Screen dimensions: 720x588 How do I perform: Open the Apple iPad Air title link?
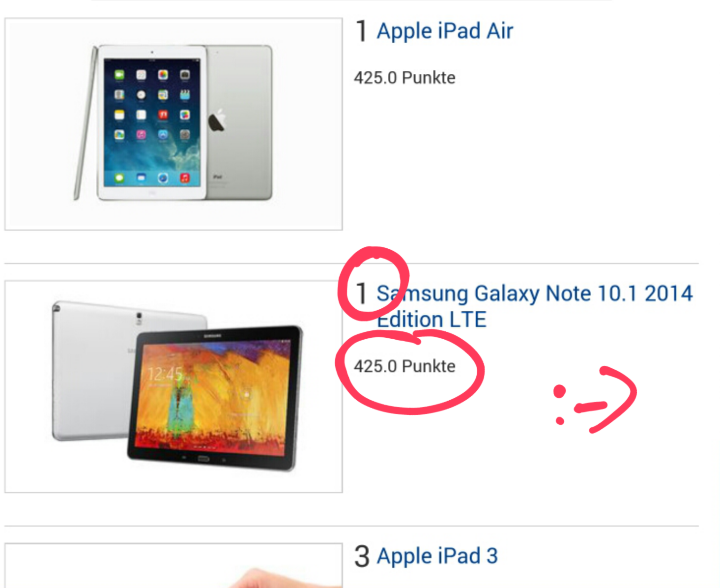pos(445,31)
